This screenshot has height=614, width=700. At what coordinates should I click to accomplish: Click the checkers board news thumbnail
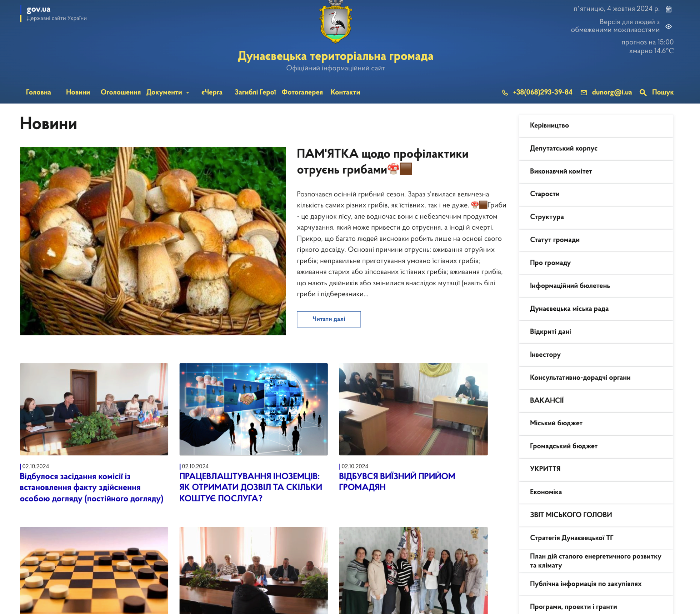click(x=94, y=570)
